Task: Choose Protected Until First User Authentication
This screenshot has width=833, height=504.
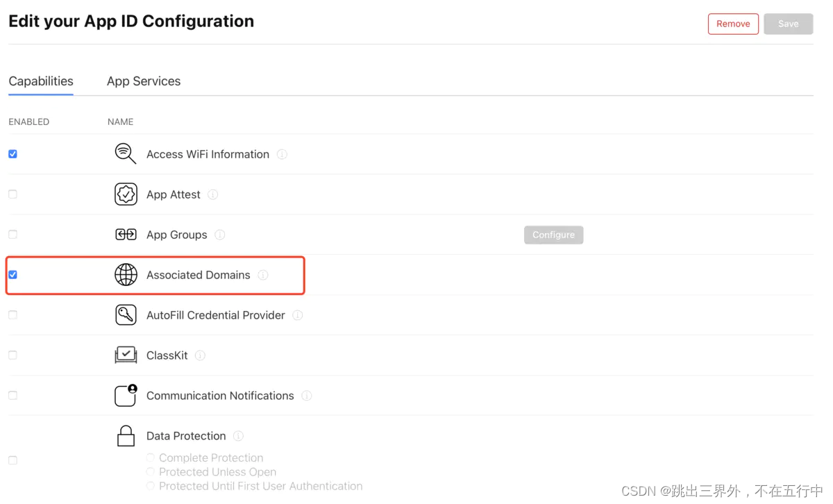Action: click(x=151, y=486)
